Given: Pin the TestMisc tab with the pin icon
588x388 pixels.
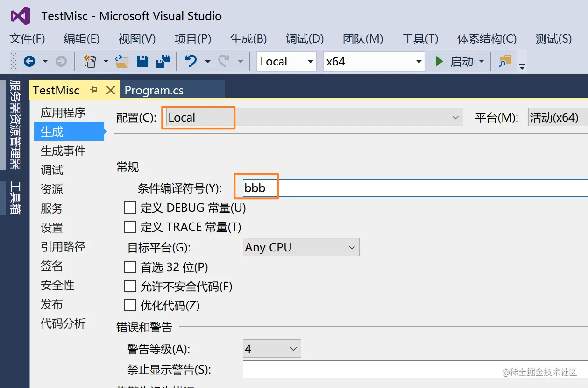Looking at the screenshot, I should (93, 90).
